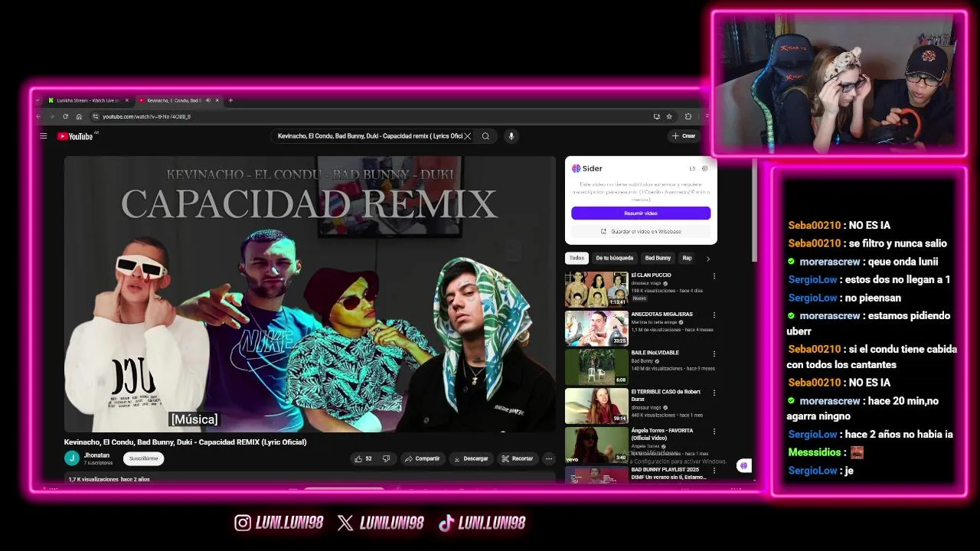The image size is (980, 551).
Task: Click Resumir video button
Action: tap(641, 214)
